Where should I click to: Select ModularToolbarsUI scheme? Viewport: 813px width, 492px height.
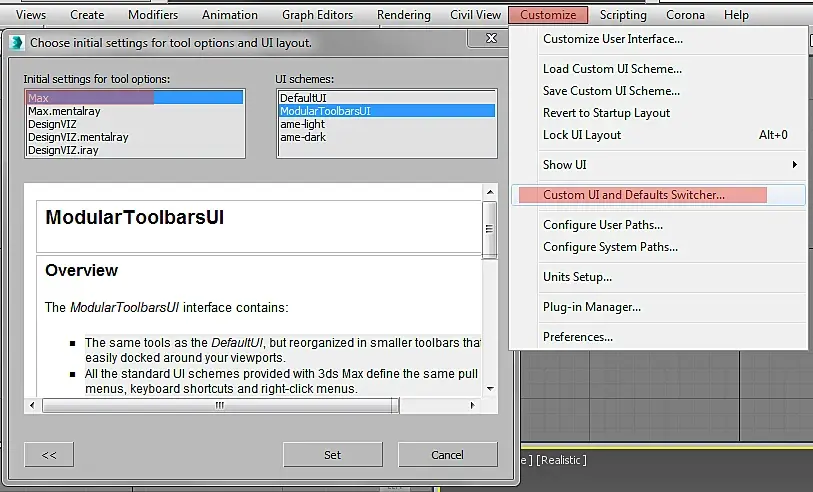pyautogui.click(x=387, y=111)
